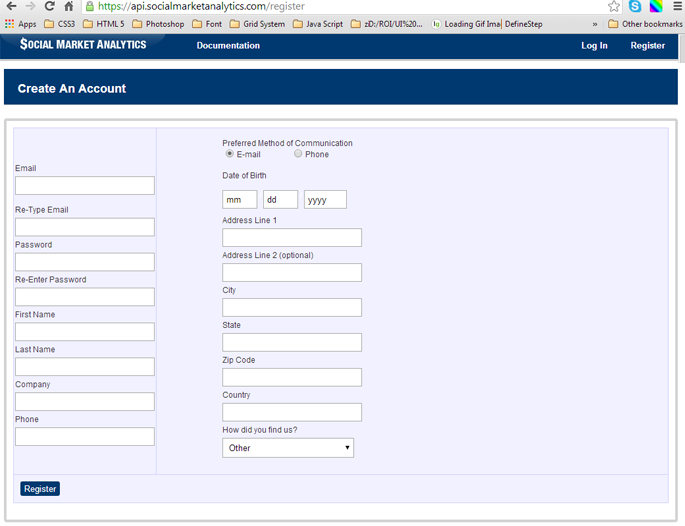Open the Documentation menu item

click(228, 46)
